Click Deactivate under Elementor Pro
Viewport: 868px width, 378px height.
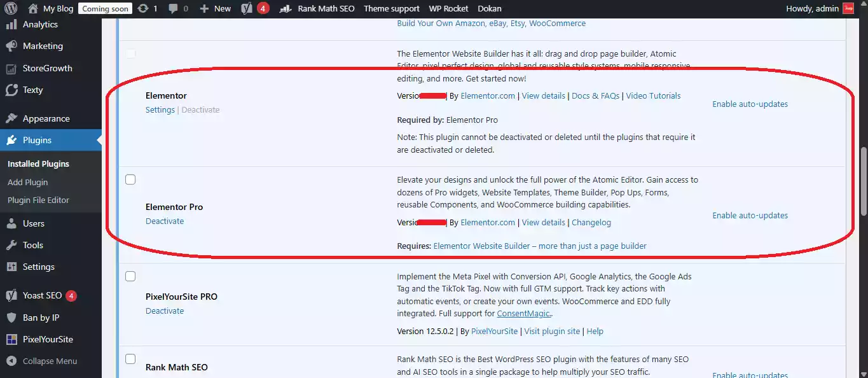point(165,221)
